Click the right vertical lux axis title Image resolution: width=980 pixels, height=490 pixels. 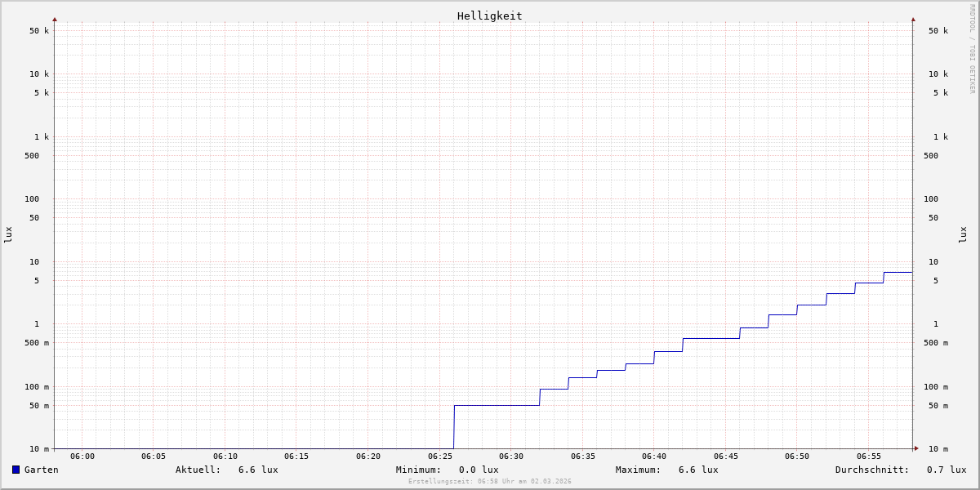[963, 234]
